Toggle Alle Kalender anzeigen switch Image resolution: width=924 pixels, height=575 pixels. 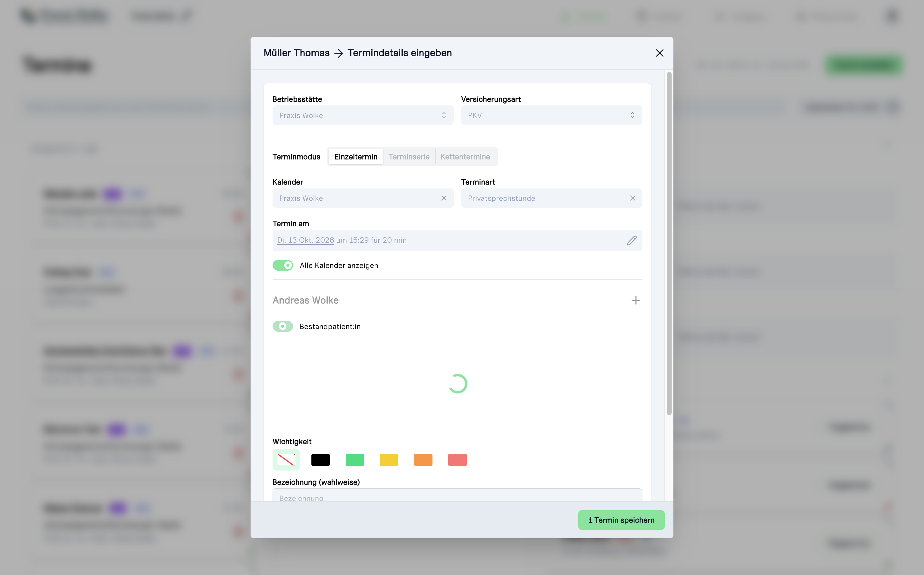(x=283, y=265)
